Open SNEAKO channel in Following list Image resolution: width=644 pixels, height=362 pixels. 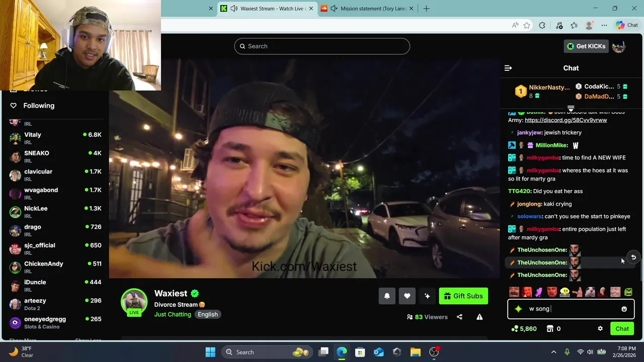click(x=55, y=157)
